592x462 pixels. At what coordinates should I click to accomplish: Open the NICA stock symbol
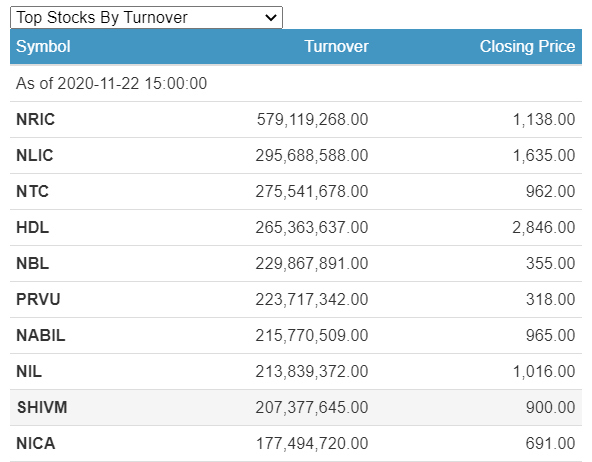35,443
